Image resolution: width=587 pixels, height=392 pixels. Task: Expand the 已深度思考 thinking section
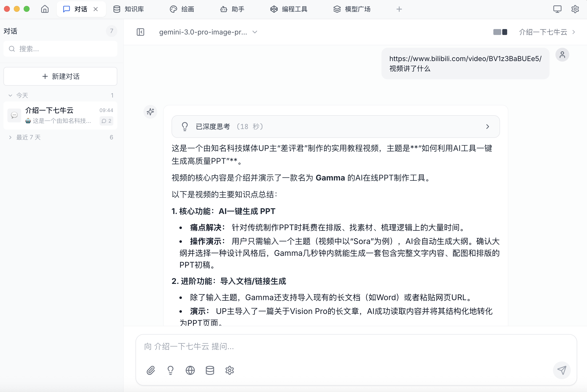pyautogui.click(x=336, y=127)
